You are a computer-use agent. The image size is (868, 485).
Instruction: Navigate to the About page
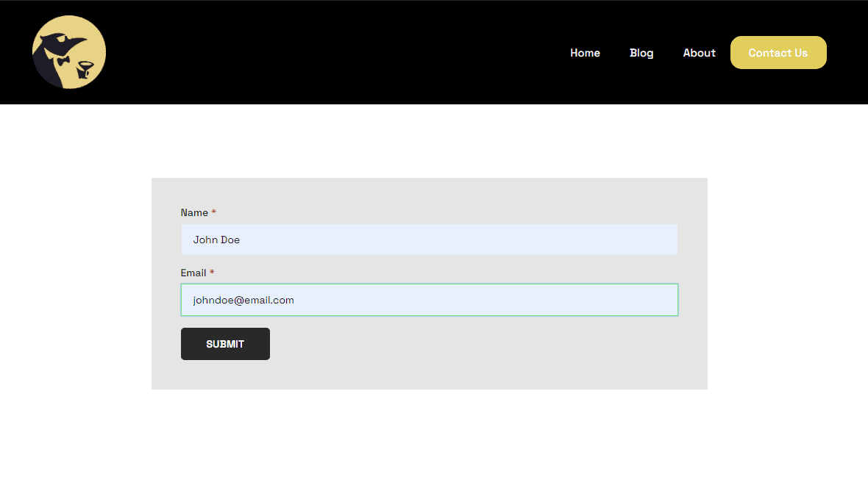[x=699, y=53]
